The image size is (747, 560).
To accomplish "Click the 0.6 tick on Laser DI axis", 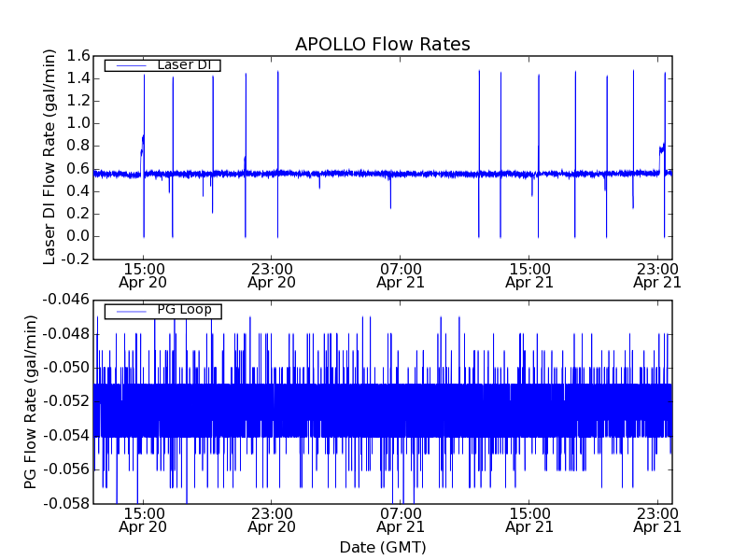I will (78, 169).
